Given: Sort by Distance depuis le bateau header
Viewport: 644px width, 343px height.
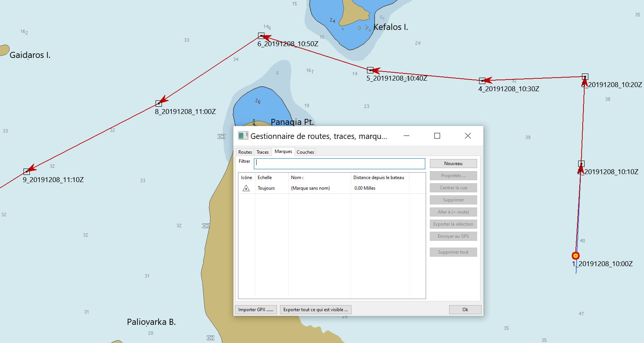Looking at the screenshot, I should (379, 178).
